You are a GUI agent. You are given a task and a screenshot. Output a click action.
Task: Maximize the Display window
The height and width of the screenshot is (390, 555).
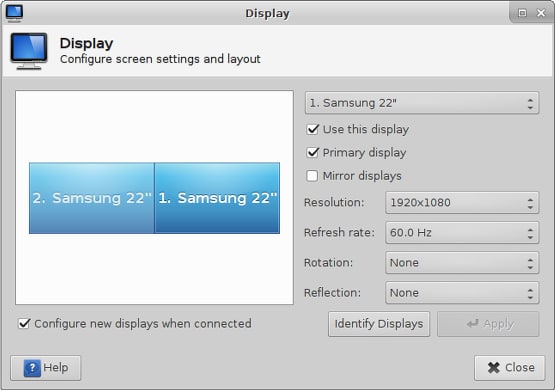[522, 13]
